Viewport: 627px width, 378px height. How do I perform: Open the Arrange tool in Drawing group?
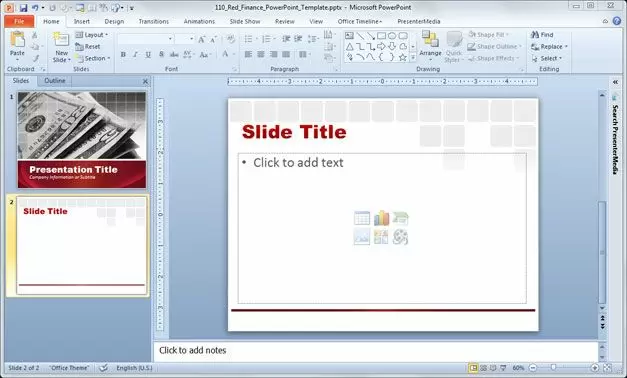pyautogui.click(x=430, y=45)
